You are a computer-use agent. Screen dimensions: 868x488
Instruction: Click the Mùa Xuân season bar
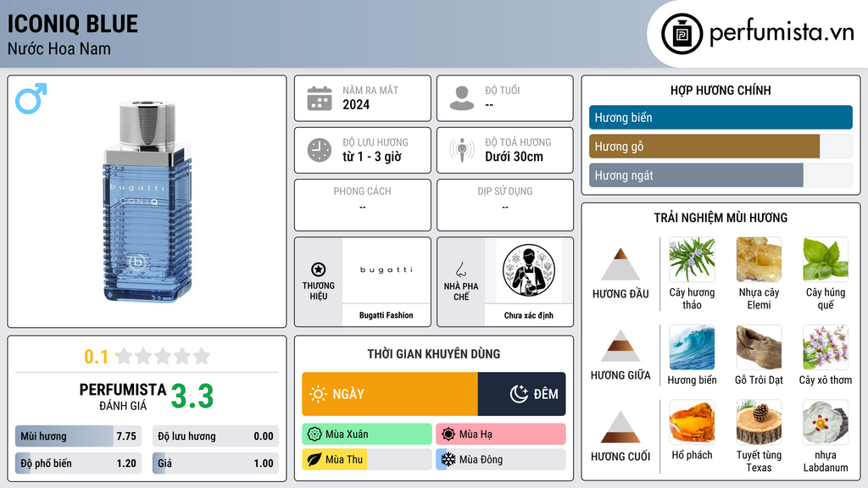tap(367, 435)
